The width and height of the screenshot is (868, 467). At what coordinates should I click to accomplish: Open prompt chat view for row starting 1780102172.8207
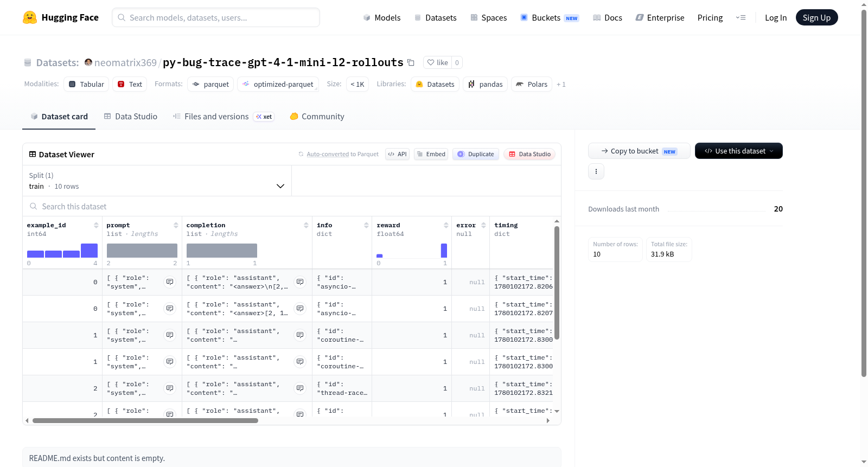pyautogui.click(x=170, y=309)
